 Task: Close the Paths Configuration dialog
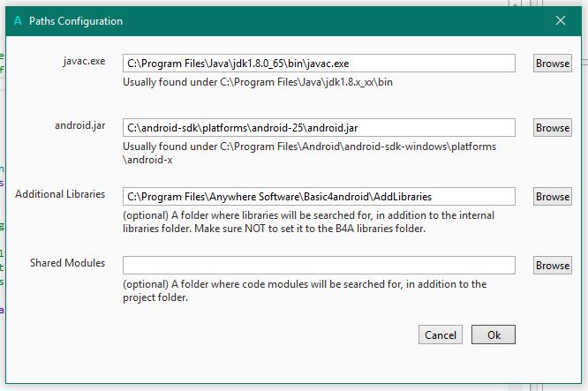click(561, 20)
